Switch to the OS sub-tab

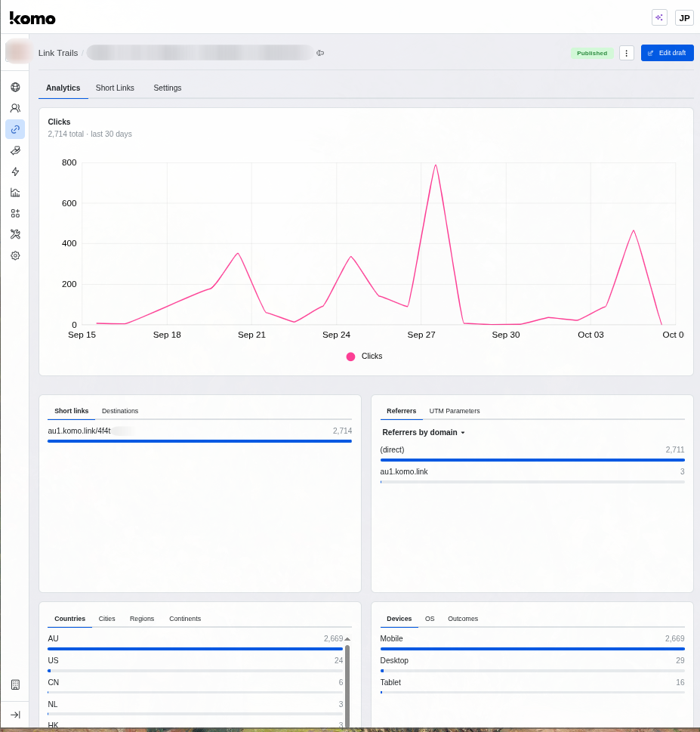[430, 619]
